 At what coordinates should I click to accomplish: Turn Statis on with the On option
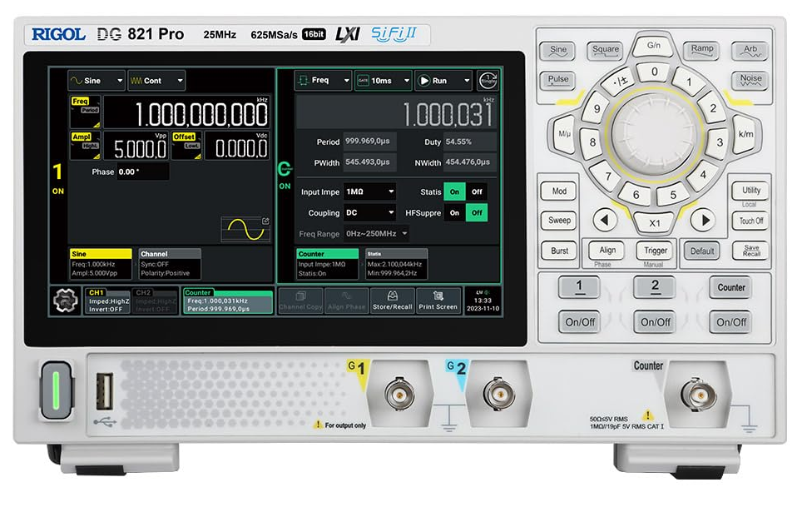(x=455, y=191)
